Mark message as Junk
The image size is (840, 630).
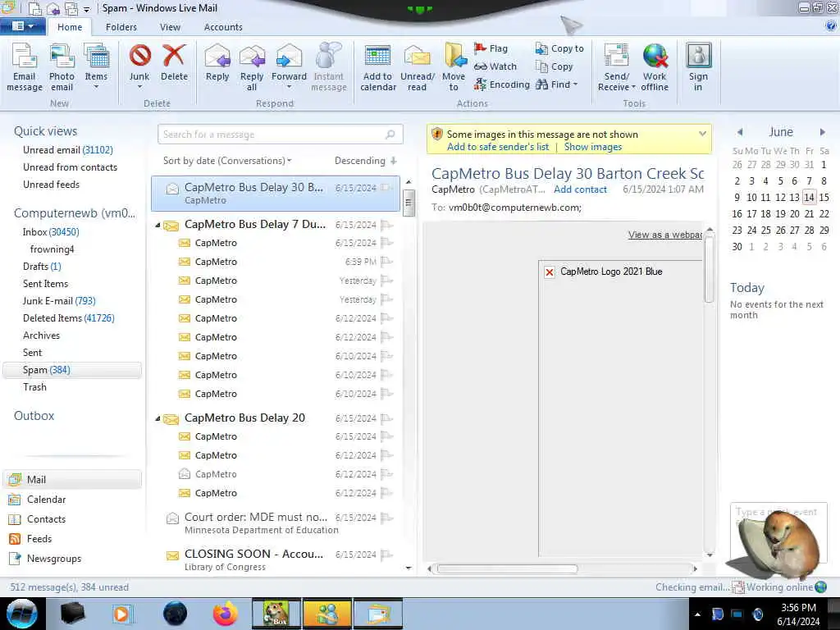click(139, 62)
